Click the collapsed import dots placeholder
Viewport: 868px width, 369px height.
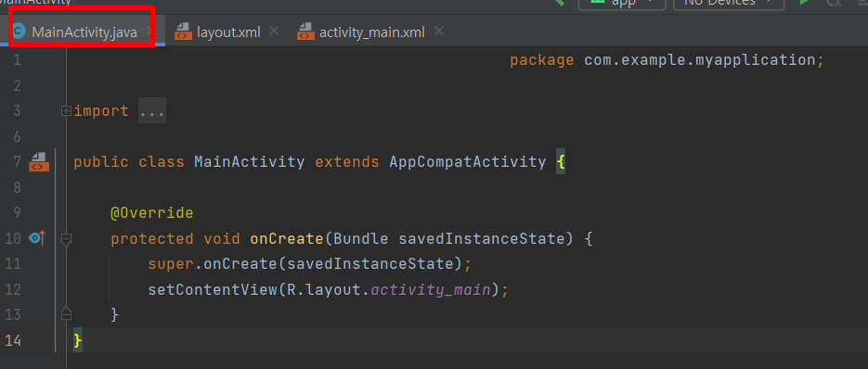pos(151,111)
